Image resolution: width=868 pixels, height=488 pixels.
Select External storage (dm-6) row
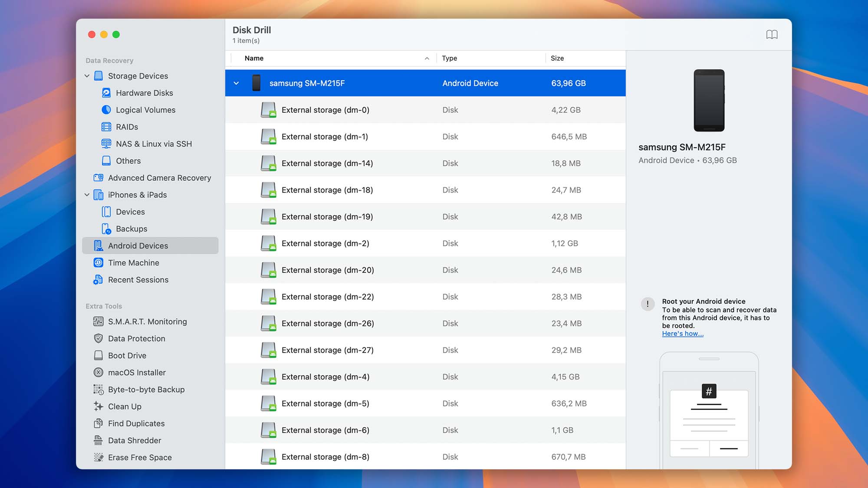(425, 430)
